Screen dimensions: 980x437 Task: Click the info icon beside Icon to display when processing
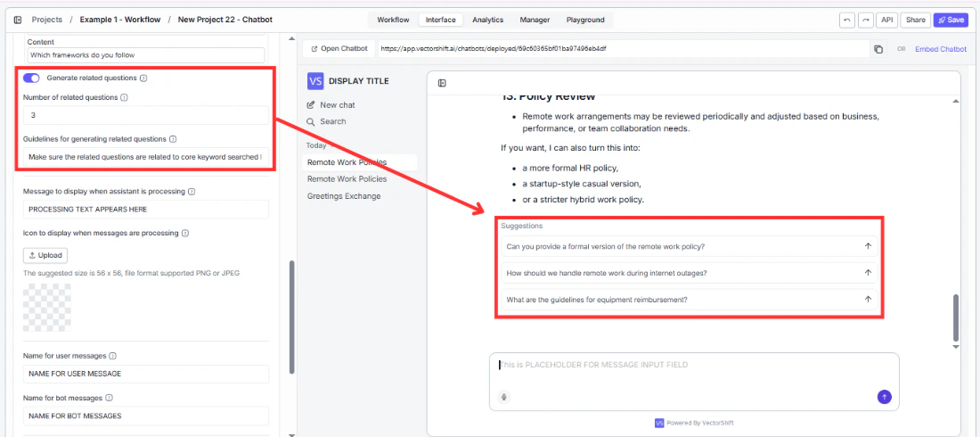(185, 234)
